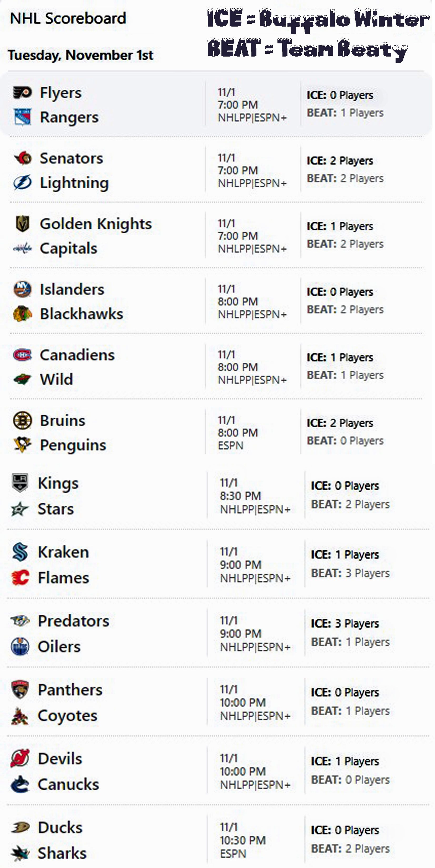Image resolution: width=435 pixels, height=868 pixels.
Task: Click the Senators team logo
Action: (x=23, y=158)
